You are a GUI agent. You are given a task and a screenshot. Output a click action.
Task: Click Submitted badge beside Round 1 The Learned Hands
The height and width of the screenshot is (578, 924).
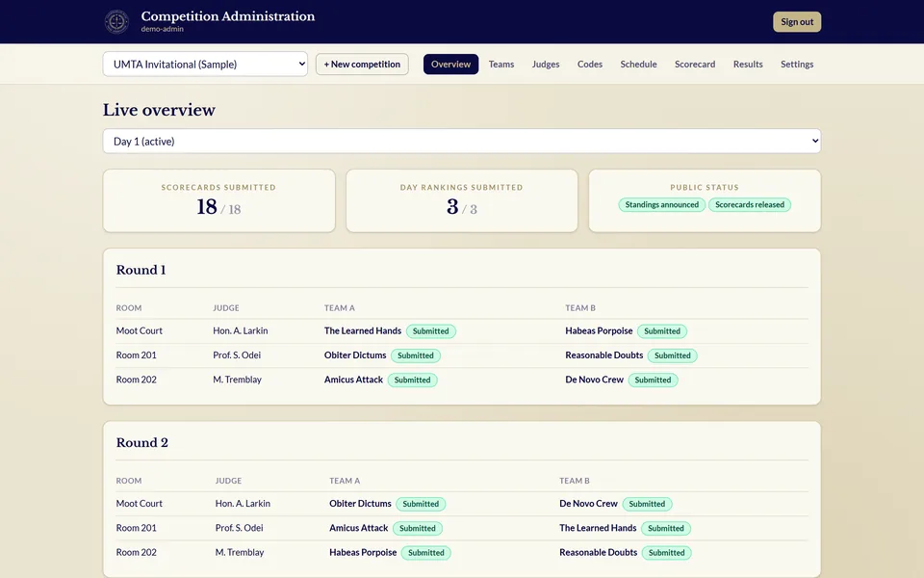tap(431, 331)
